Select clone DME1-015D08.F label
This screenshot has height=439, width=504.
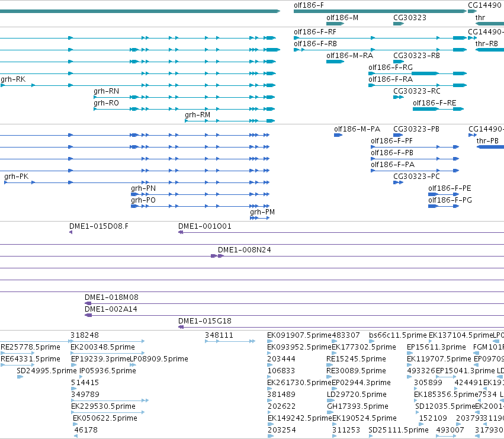point(99,227)
